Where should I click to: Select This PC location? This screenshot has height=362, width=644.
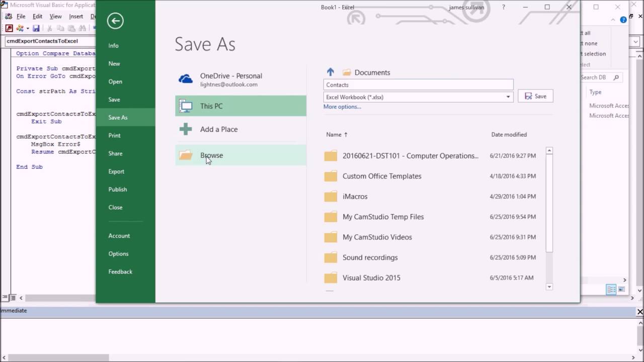pyautogui.click(x=240, y=106)
